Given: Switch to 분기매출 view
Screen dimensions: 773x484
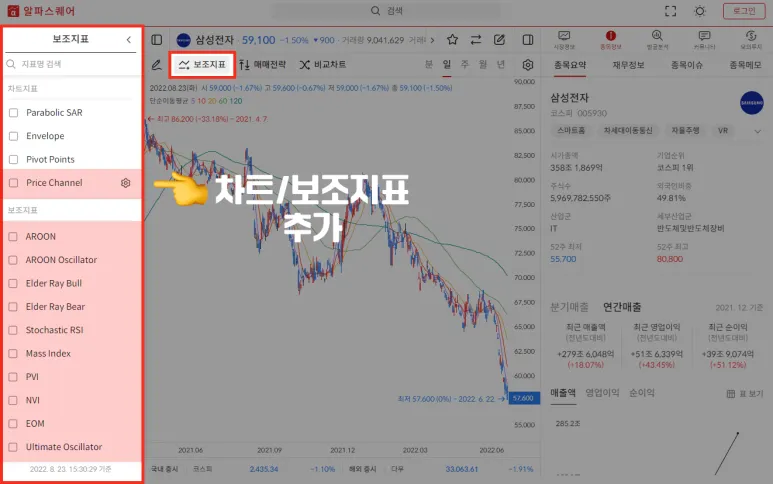Looking at the screenshot, I should pos(569,307).
